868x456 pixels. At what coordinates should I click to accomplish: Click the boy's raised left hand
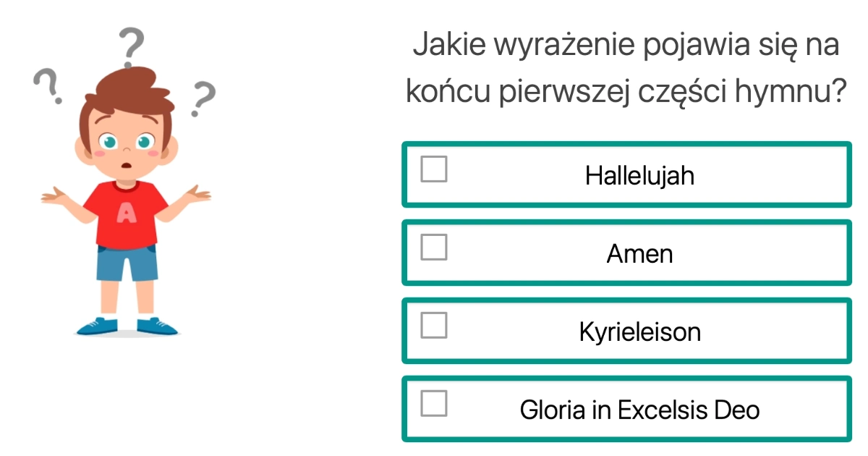coord(197,194)
